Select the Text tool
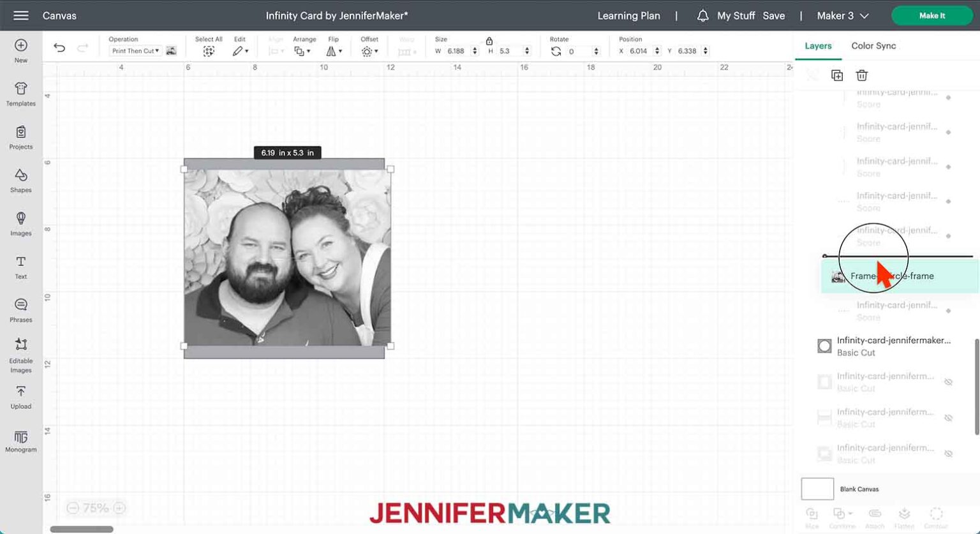Screen dimensions: 980x534 click(x=21, y=267)
